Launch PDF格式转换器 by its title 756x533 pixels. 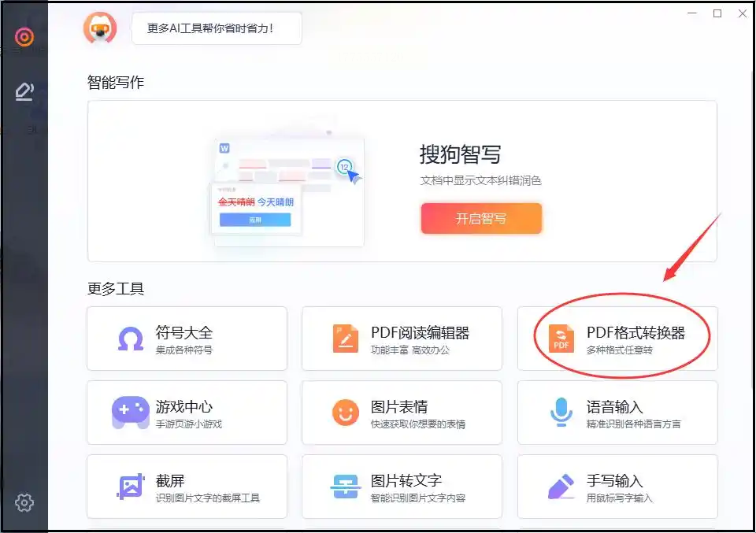[x=636, y=332]
